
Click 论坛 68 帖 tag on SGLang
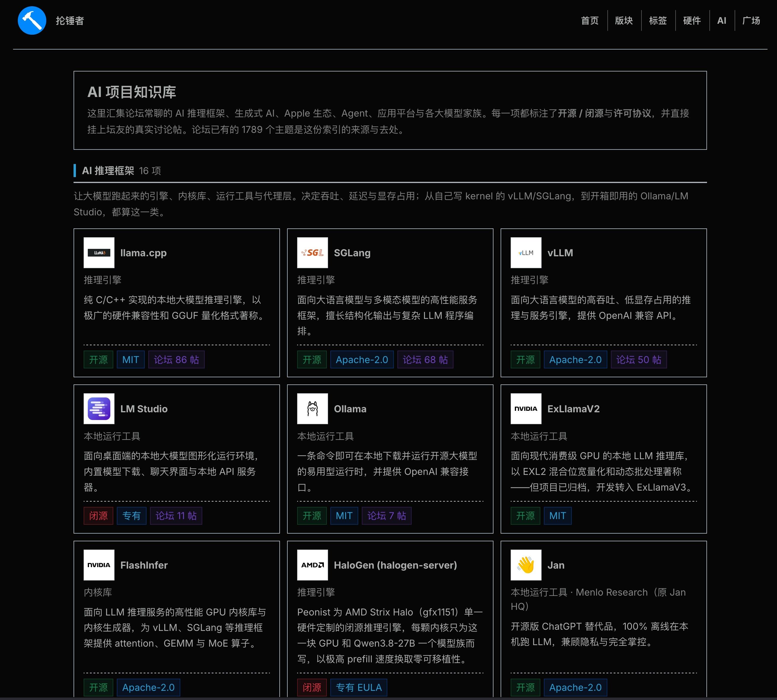[x=425, y=359]
